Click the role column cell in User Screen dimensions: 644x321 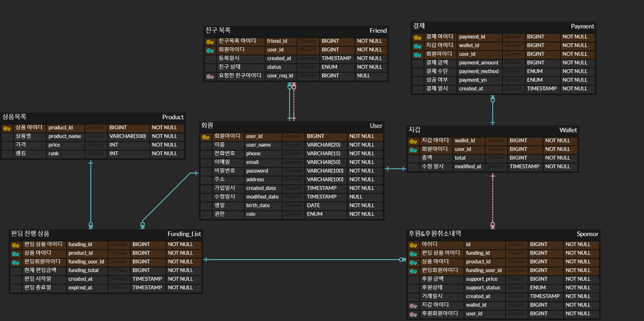pyautogui.click(x=263, y=214)
